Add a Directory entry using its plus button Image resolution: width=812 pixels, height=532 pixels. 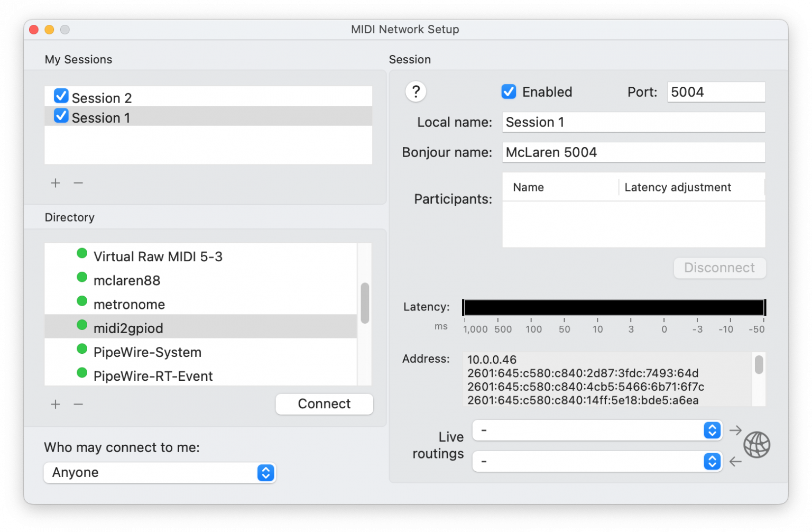click(x=55, y=404)
